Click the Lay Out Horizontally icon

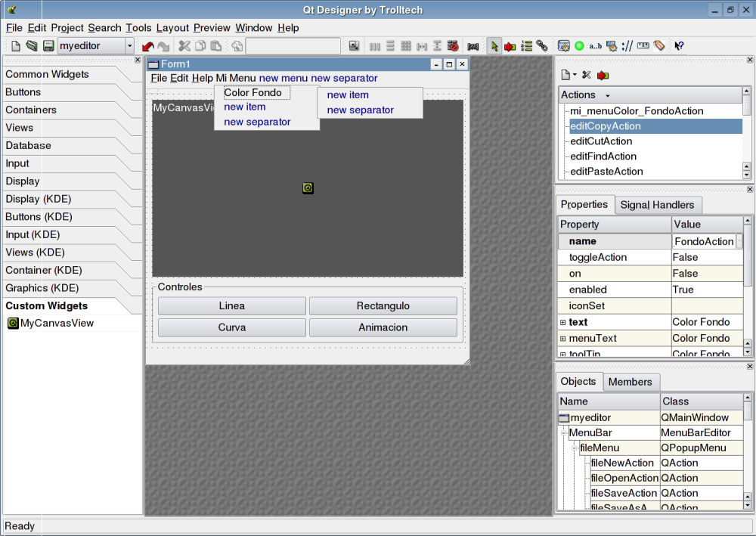pyautogui.click(x=375, y=46)
